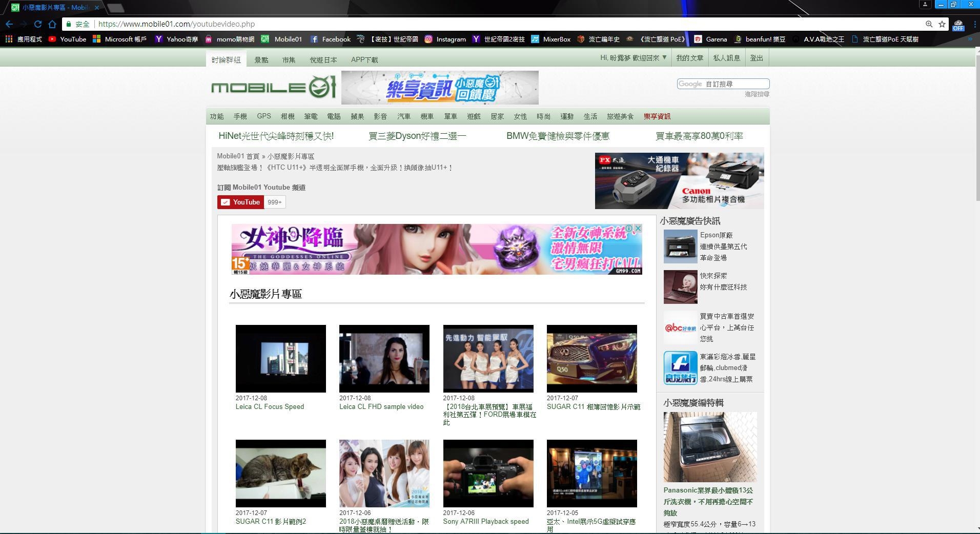980x534 pixels.
Task: Close the Mobile01 browser tab
Action: [x=96, y=8]
